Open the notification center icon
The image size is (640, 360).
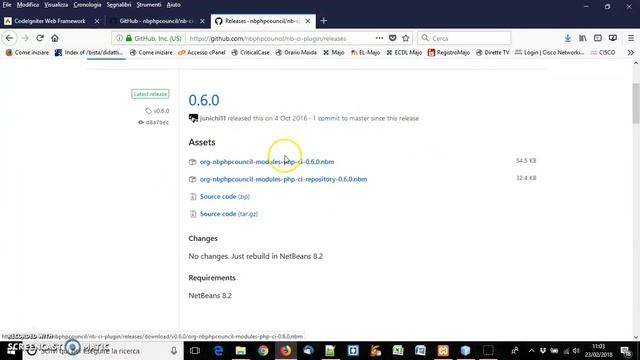point(626,351)
